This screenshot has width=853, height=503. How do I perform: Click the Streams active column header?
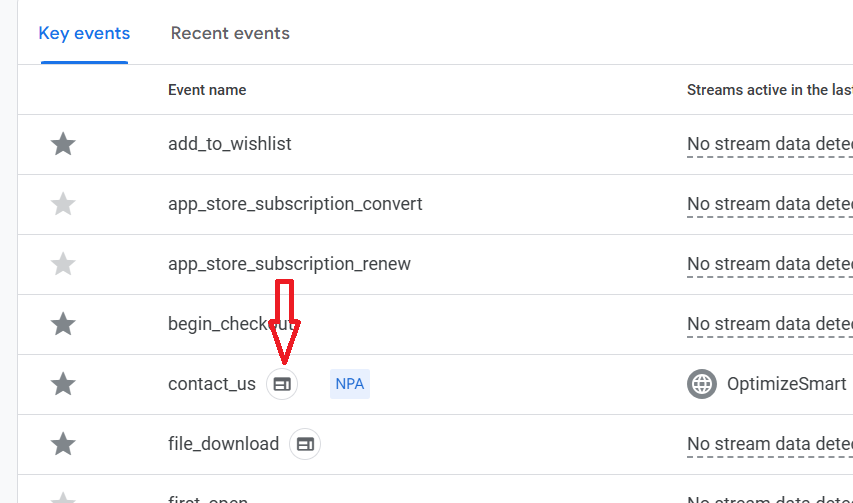[x=768, y=90]
